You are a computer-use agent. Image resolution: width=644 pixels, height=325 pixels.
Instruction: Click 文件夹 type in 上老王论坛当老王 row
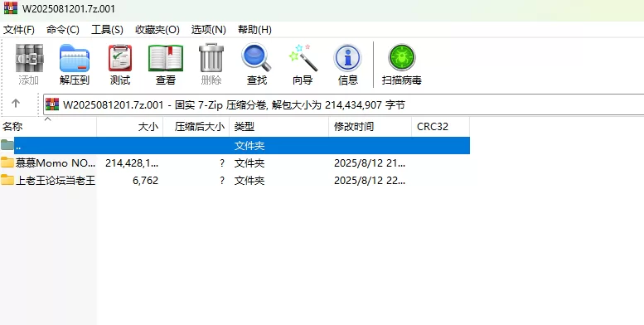click(249, 181)
